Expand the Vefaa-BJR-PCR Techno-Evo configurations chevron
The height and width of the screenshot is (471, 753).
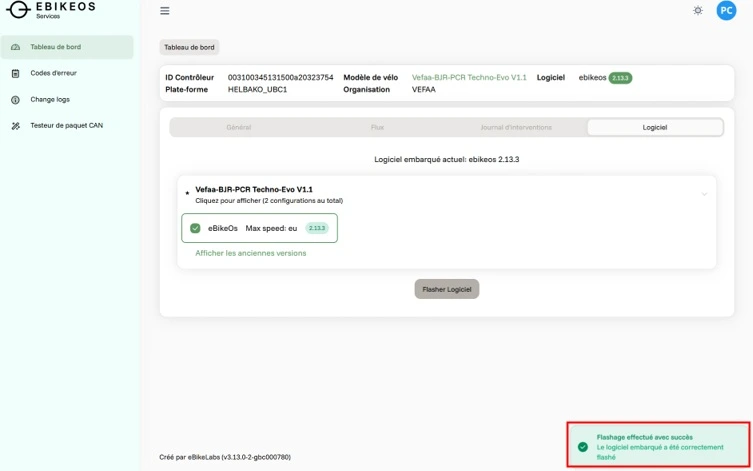(704, 194)
